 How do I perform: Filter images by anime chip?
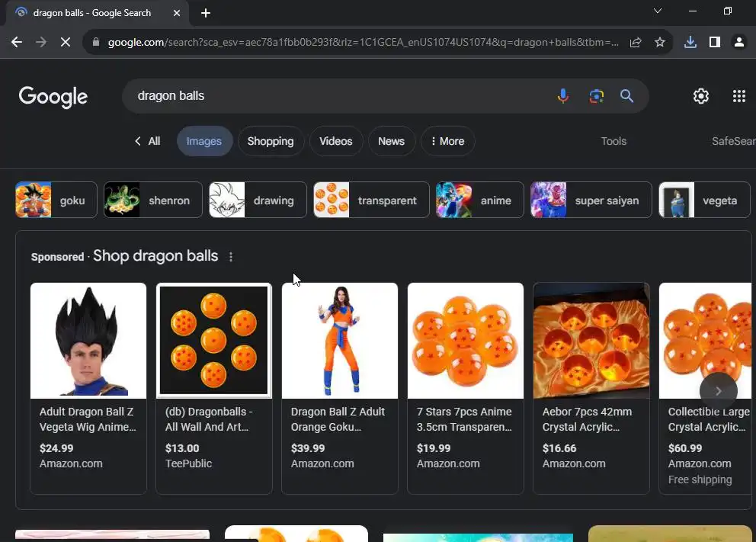(x=479, y=200)
